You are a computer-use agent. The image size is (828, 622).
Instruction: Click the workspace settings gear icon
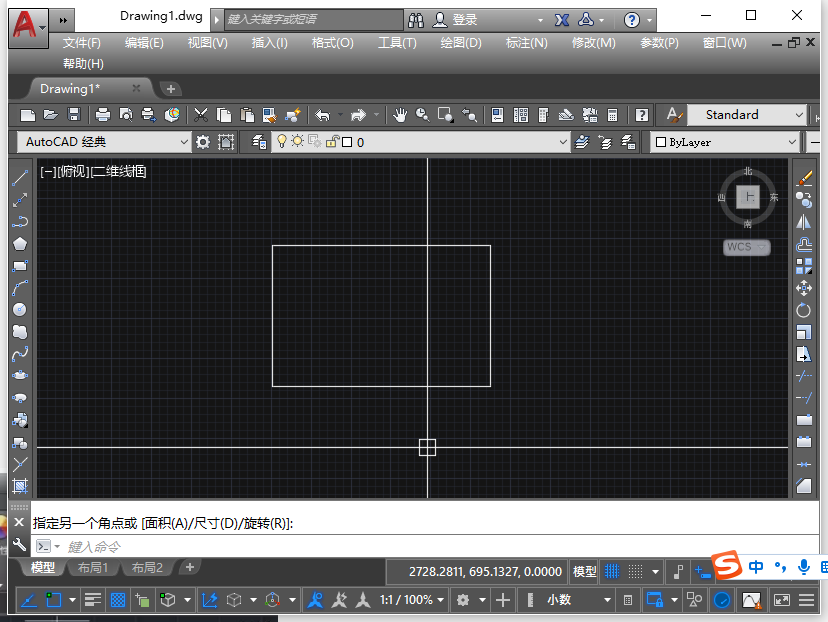click(203, 142)
